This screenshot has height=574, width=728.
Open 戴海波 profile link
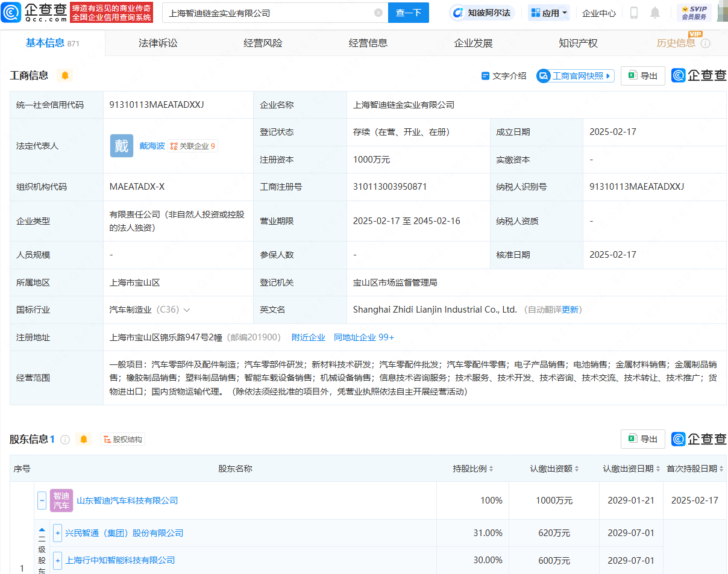pos(152,146)
